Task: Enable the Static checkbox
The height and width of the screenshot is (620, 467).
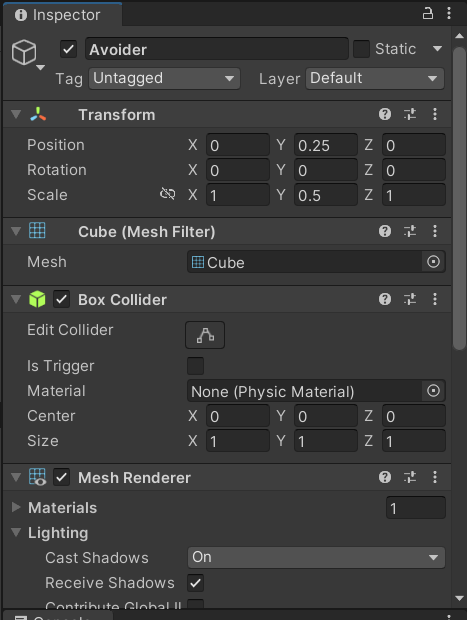Action: [361, 49]
